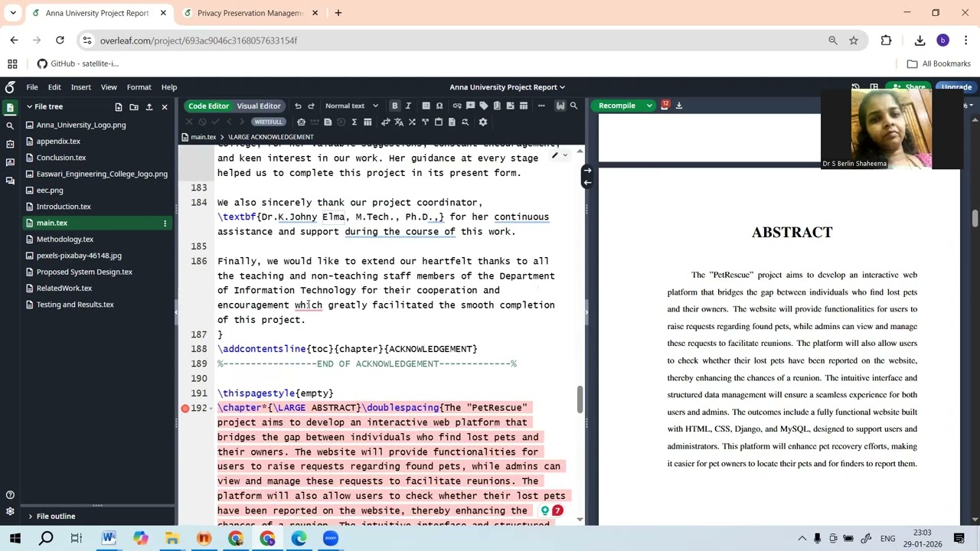Insert a symbol with the omega icon
Screen dimensions: 980x551
coord(439,106)
